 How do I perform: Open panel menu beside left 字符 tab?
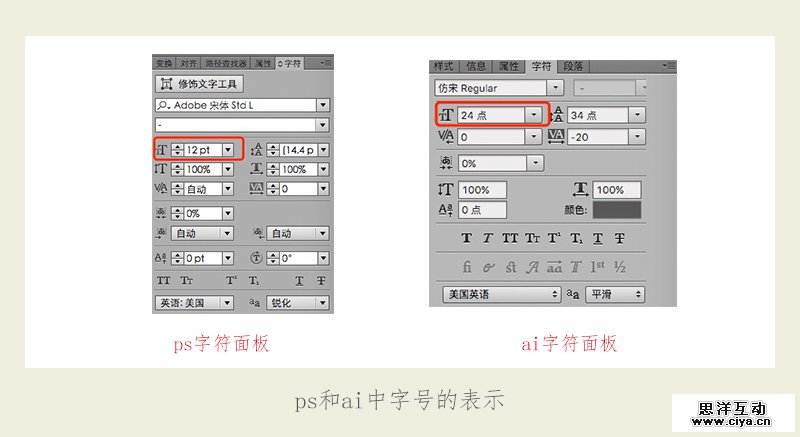click(x=326, y=63)
